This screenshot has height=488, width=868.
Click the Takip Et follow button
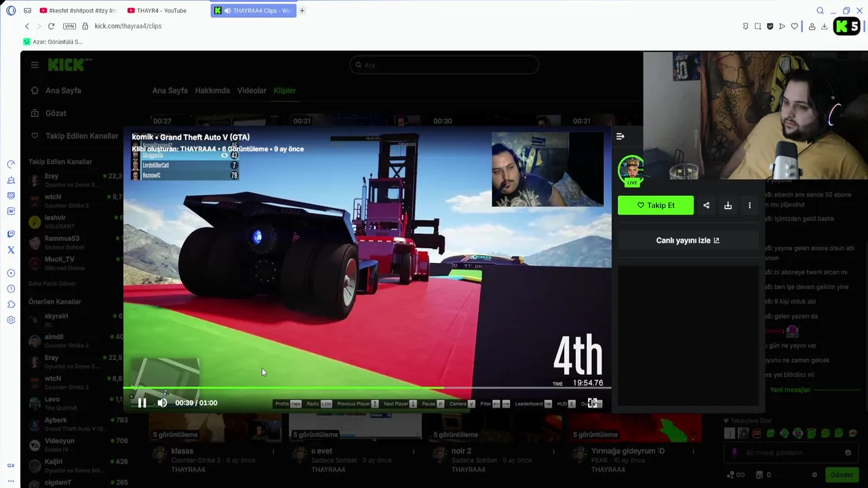[656, 205]
